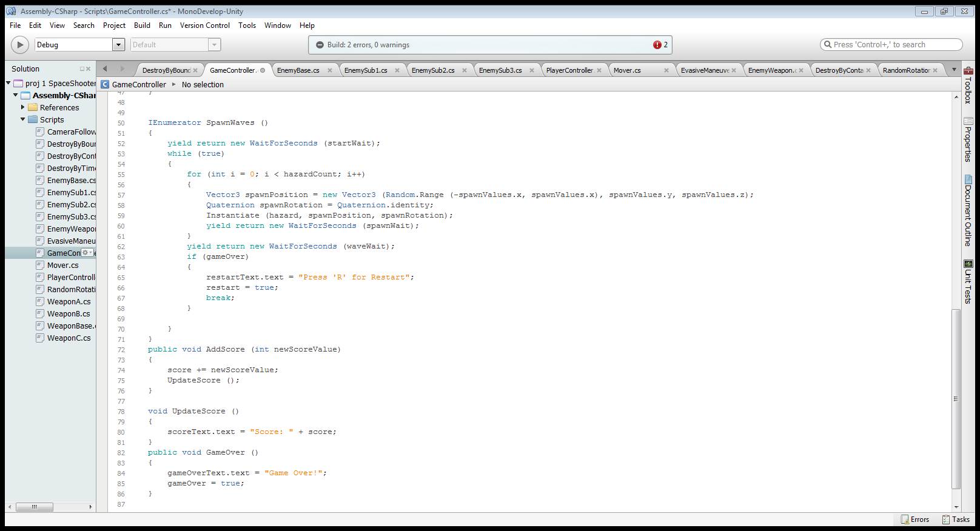Click the GameController class breadcrumb
The image size is (980, 531).
pyautogui.click(x=139, y=85)
